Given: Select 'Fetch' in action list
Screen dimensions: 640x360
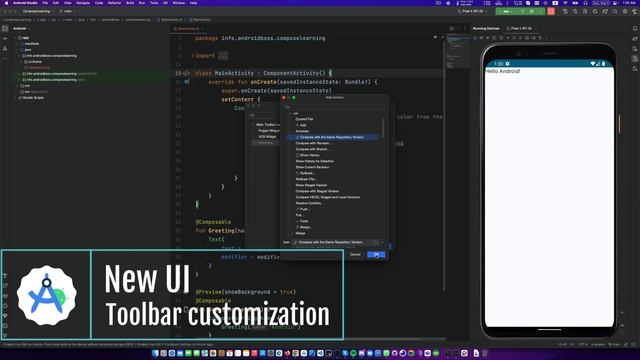Looking at the screenshot, I should pos(304,221).
